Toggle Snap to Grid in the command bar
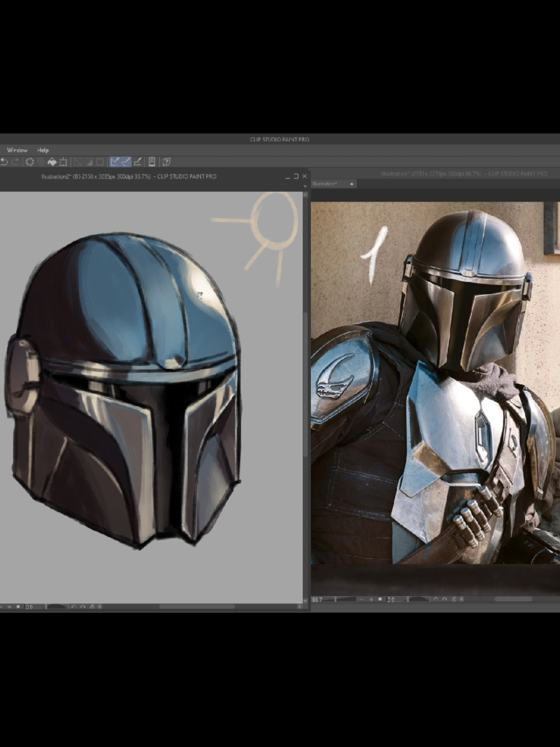 [x=138, y=162]
